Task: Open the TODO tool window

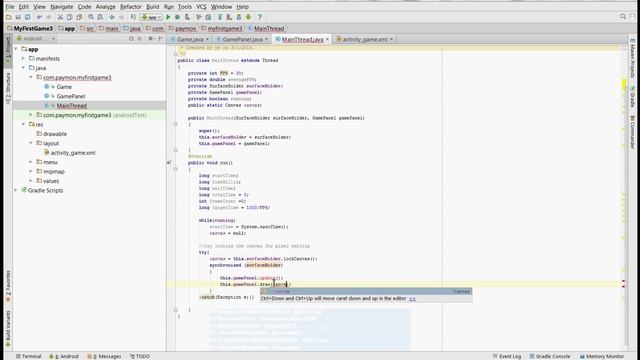Action: tap(140, 356)
